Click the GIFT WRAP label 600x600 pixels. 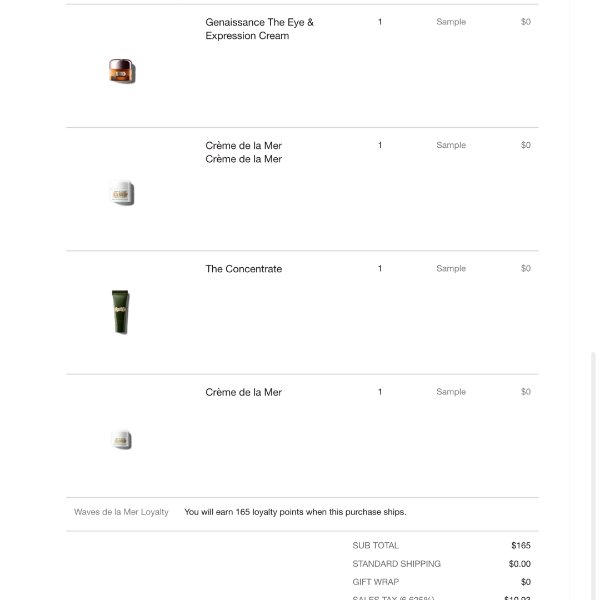tap(375, 582)
